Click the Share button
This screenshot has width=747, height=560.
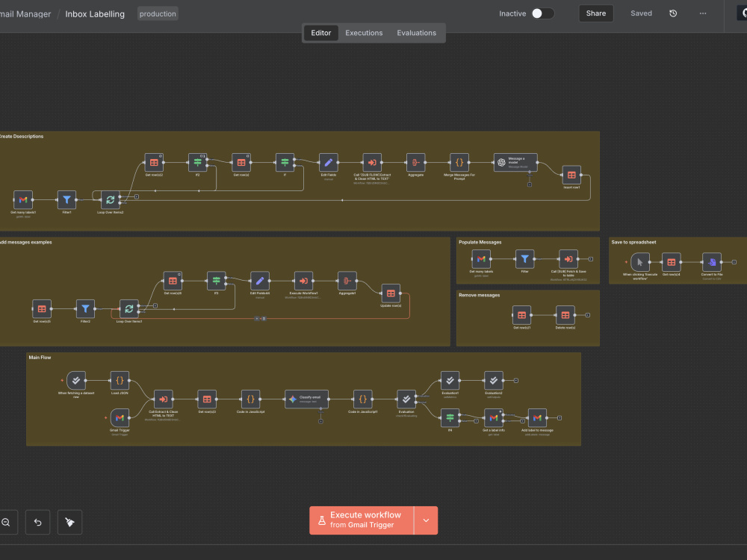pos(596,13)
